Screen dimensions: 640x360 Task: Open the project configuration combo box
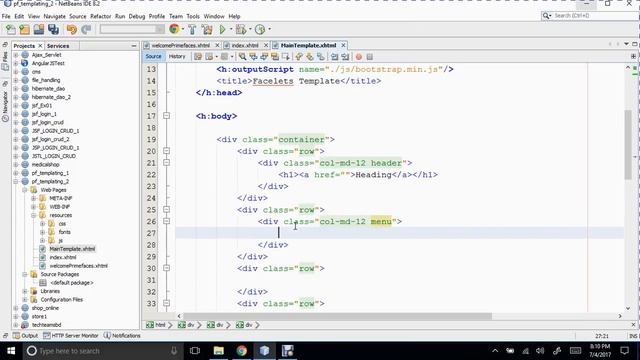point(132,29)
